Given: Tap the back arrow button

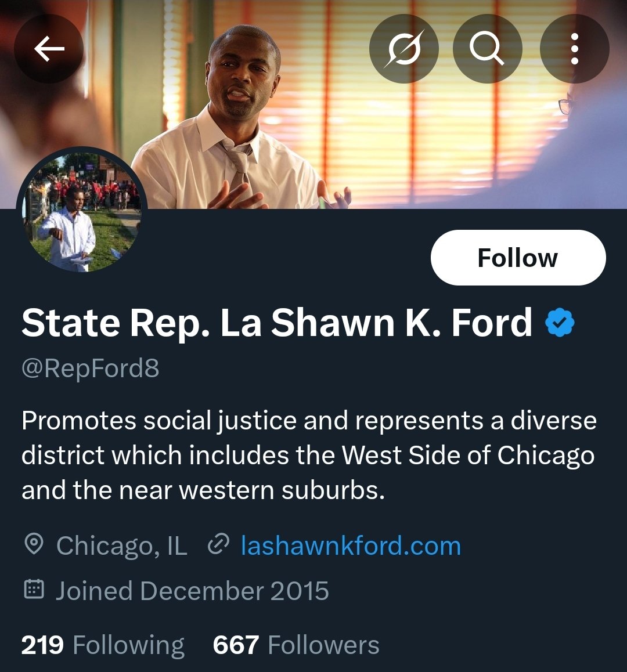Looking at the screenshot, I should (x=49, y=50).
